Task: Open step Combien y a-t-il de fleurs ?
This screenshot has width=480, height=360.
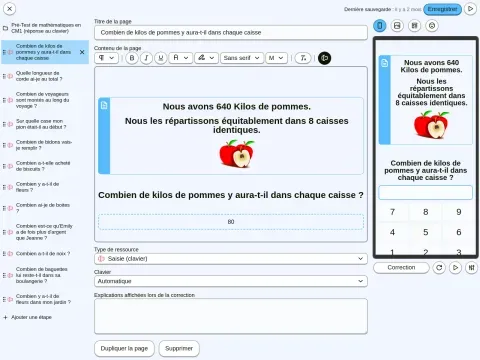Action: point(45,187)
